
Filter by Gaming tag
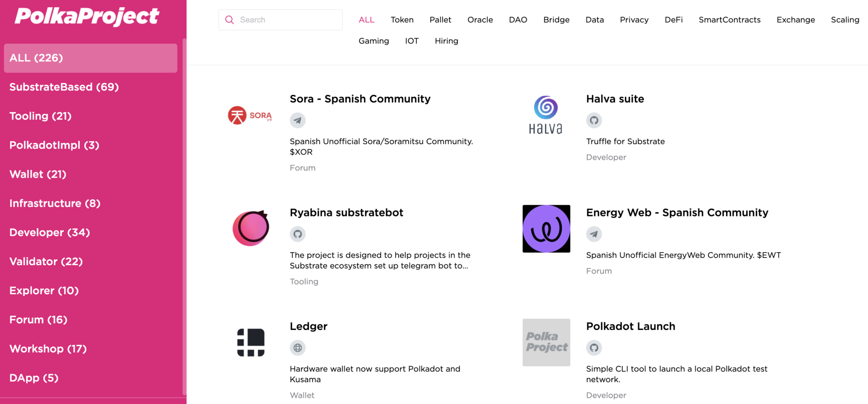374,41
